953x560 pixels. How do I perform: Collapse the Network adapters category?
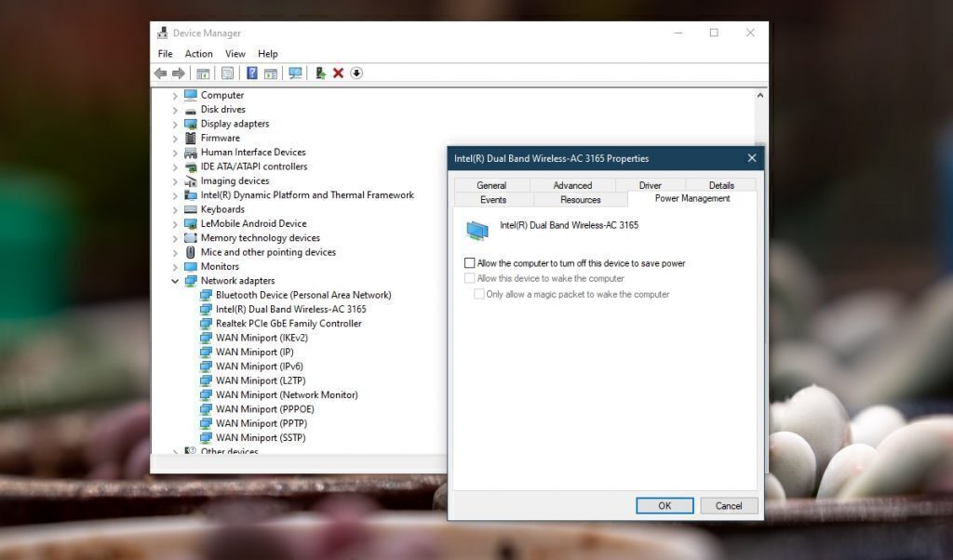175,280
